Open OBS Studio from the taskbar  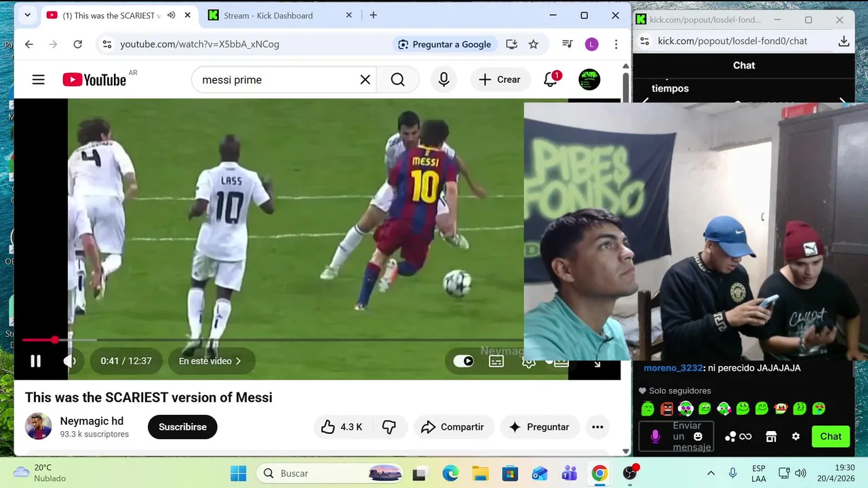tap(631, 473)
